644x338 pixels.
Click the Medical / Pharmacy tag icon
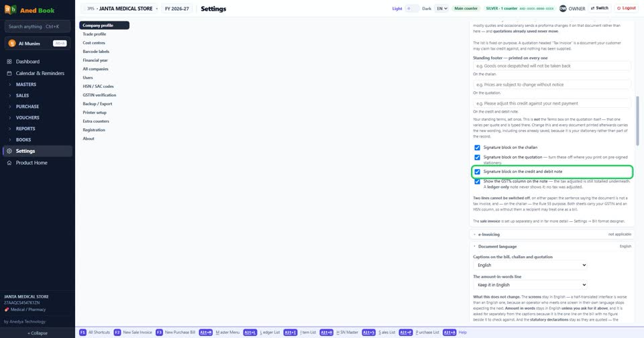(7, 310)
